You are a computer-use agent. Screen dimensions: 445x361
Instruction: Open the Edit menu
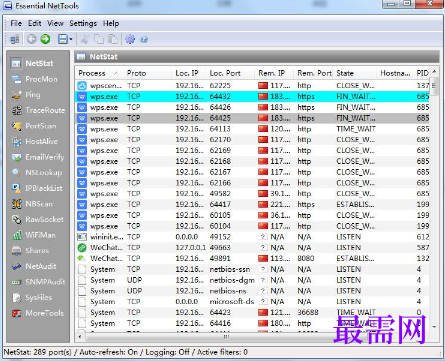coord(35,23)
